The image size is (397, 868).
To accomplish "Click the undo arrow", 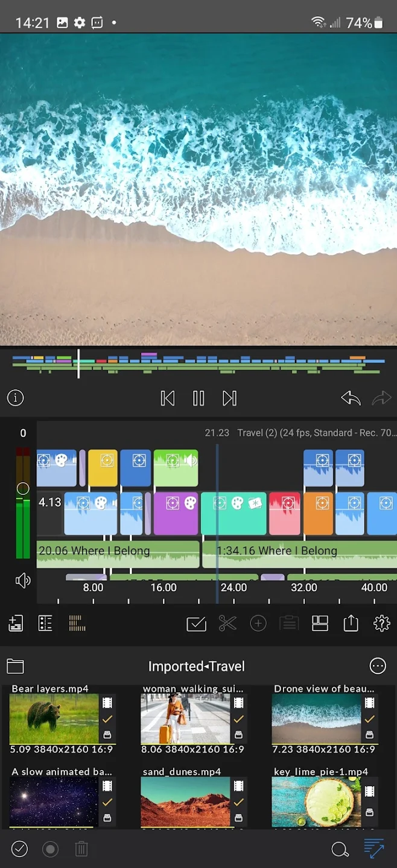I will point(351,398).
